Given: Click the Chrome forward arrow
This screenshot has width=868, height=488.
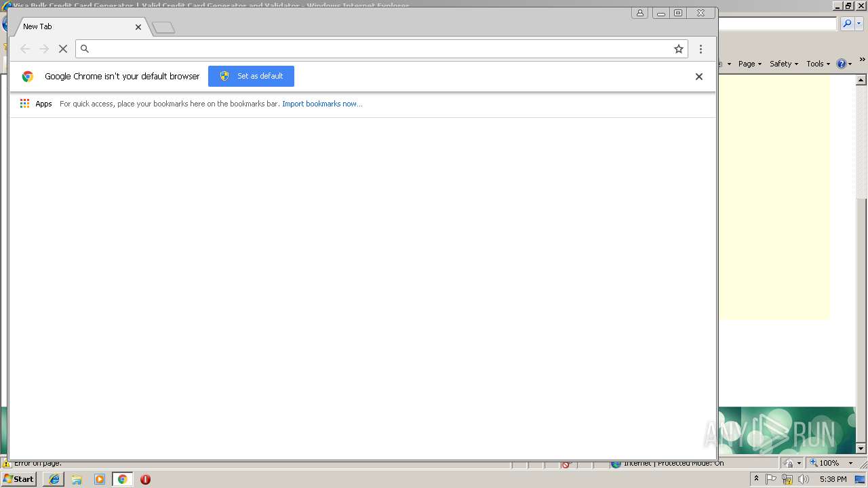Looking at the screenshot, I should tap(44, 49).
